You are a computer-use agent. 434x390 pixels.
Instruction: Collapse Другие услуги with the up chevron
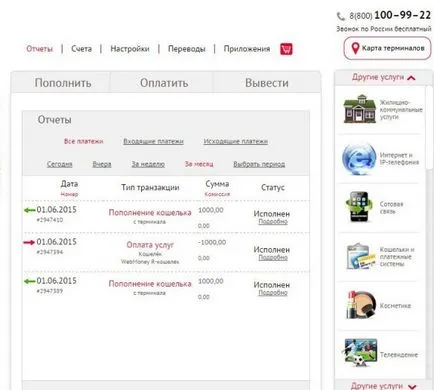tap(411, 78)
